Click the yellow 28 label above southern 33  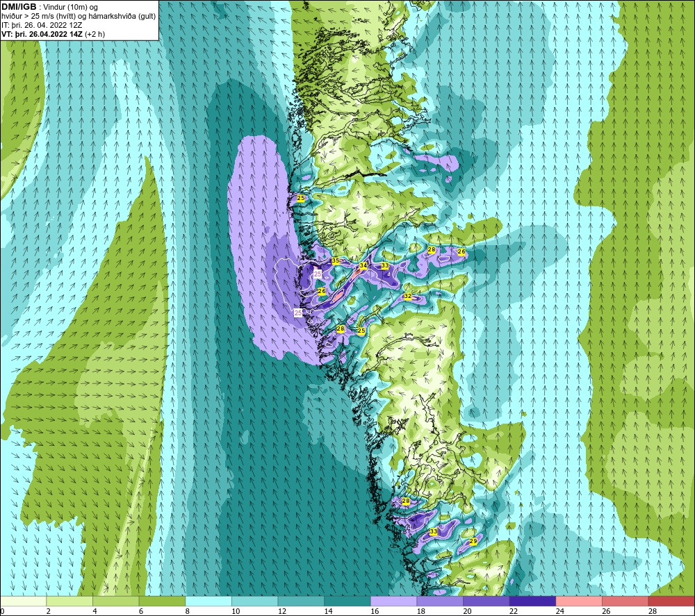click(x=406, y=501)
